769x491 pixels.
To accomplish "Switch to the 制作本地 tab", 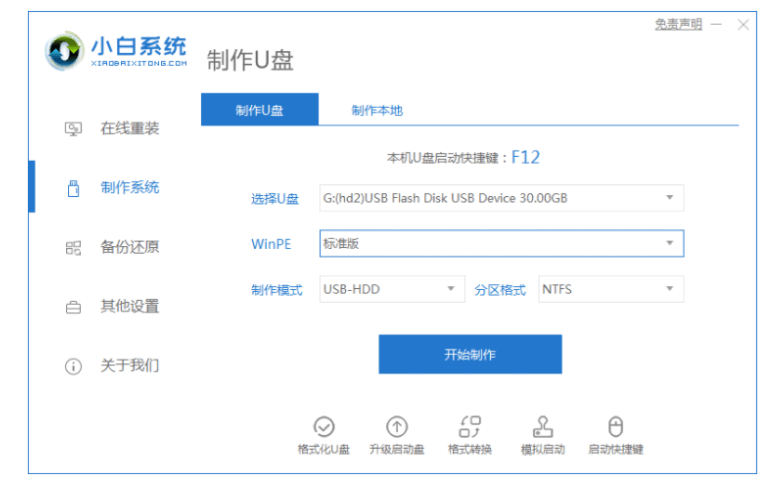I will (x=377, y=110).
